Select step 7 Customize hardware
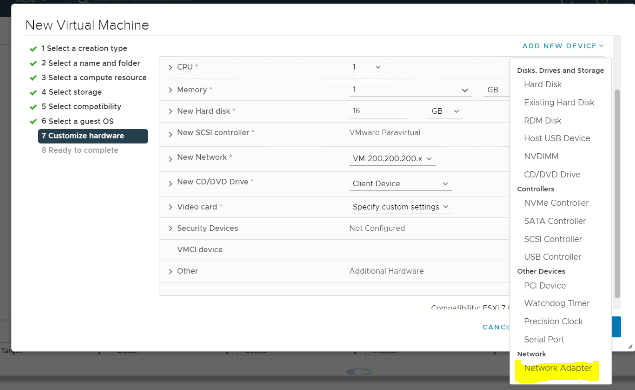 93,136
